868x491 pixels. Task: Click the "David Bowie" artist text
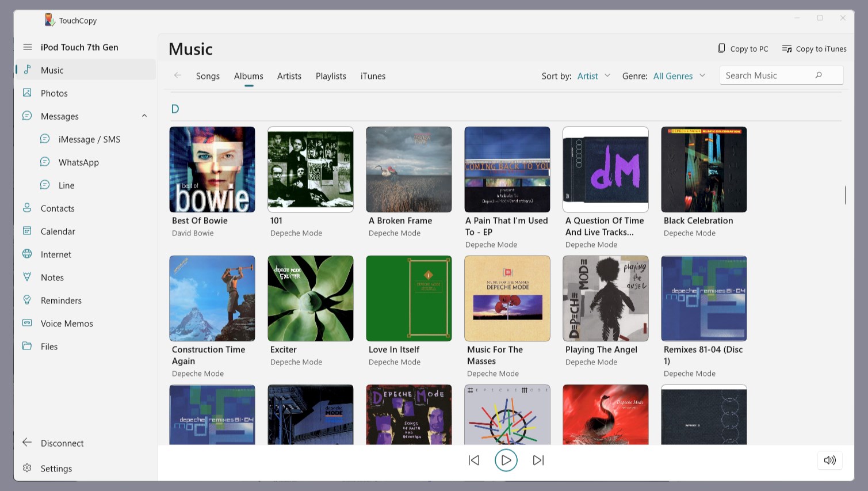(193, 233)
